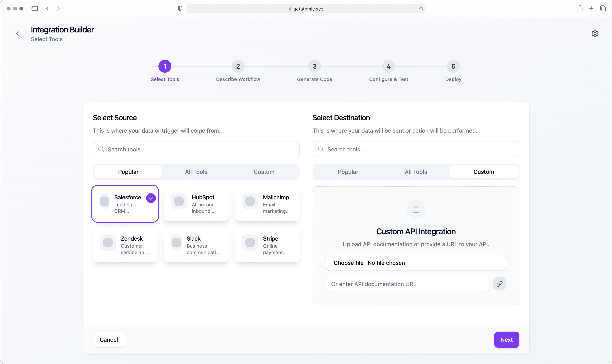
Task: Click the privacy shield icon
Action: point(180,9)
